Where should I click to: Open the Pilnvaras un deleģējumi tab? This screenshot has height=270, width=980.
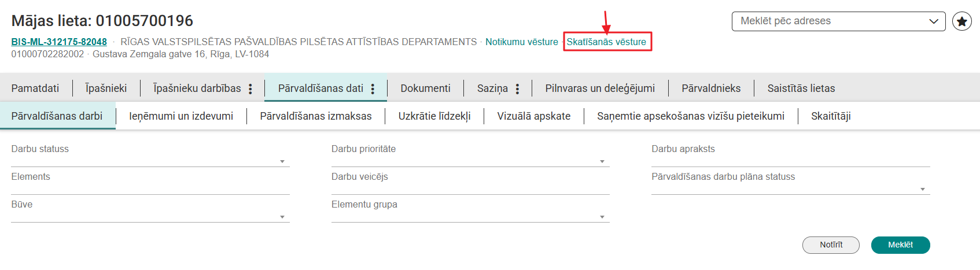(x=600, y=88)
